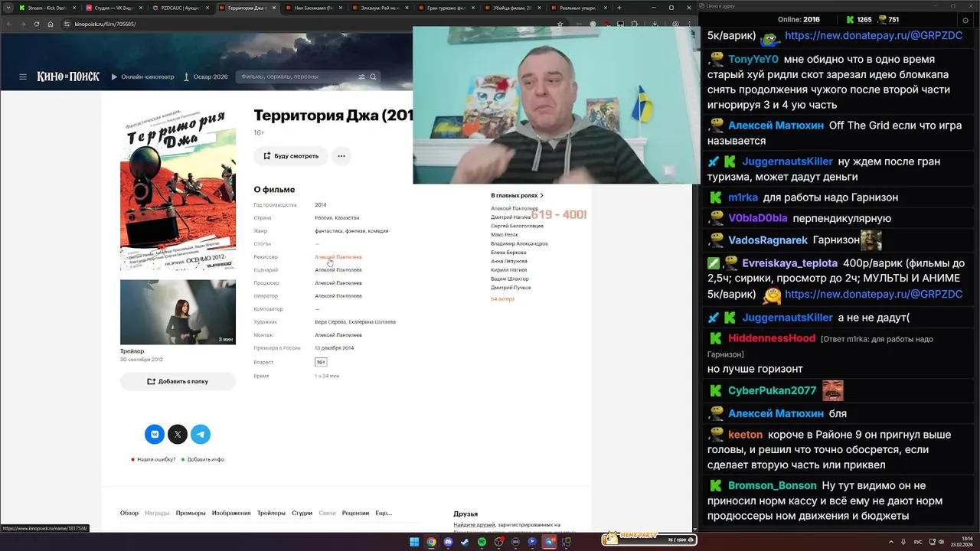Image resolution: width=980 pixels, height=551 pixels.
Task: Open the Kinopoisk hamburger menu
Action: click(x=23, y=77)
